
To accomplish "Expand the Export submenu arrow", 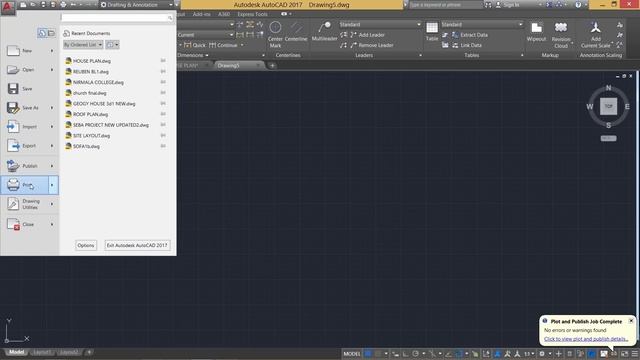I will tap(53, 146).
